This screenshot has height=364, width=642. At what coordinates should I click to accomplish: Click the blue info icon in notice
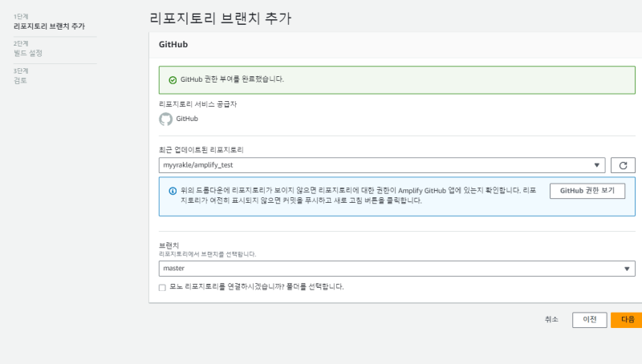(172, 191)
